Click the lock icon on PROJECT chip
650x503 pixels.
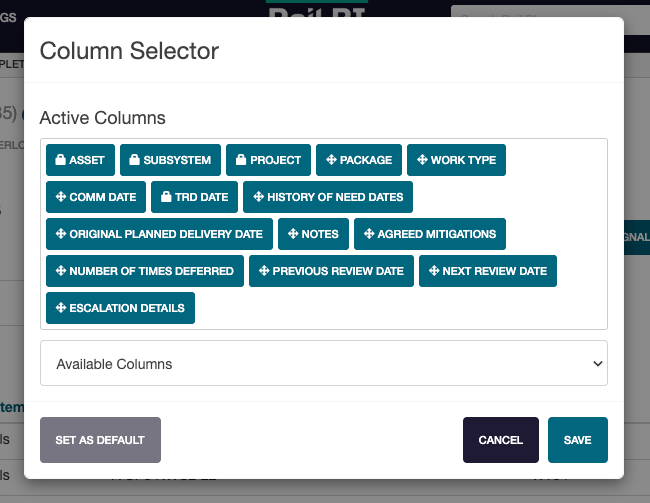241,160
